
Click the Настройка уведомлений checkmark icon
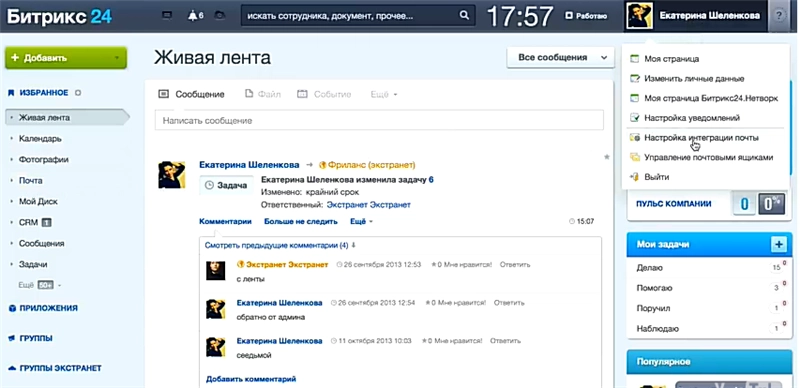click(x=634, y=118)
